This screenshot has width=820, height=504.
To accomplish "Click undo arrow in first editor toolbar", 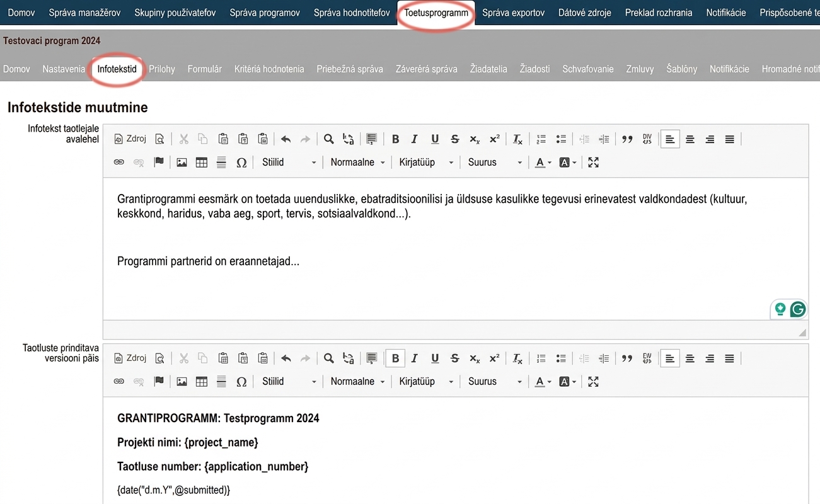I will click(x=286, y=139).
